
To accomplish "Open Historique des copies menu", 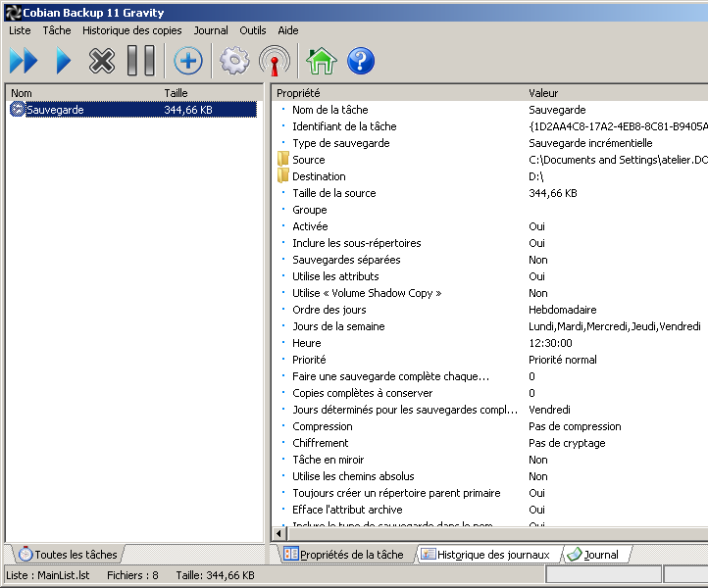I will tap(131, 30).
